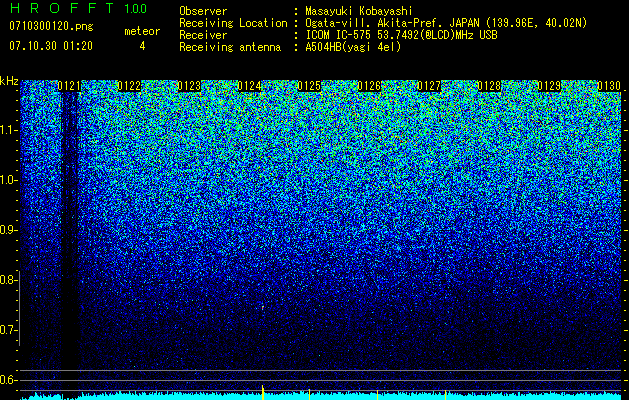Click the 0.9 frequency axis label

tap(8, 230)
